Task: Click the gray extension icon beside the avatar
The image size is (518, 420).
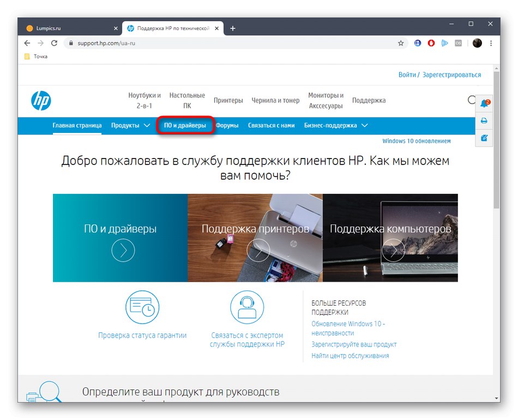Action: click(x=458, y=43)
